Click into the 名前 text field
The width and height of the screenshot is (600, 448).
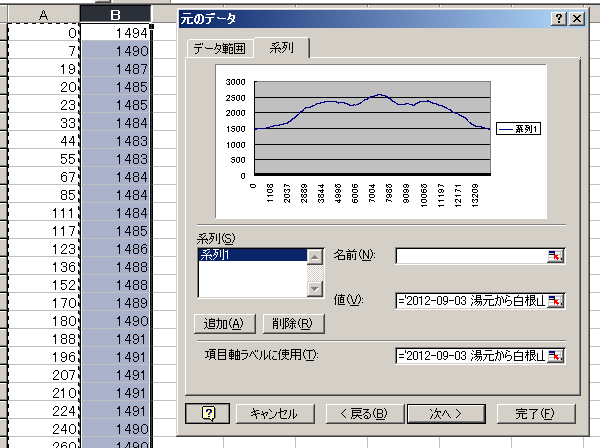[470, 257]
